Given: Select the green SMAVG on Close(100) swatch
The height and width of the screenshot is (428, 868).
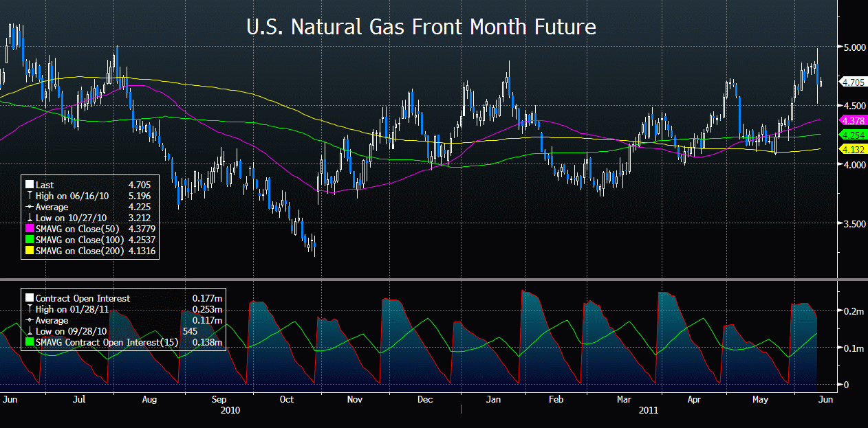Looking at the screenshot, I should (29, 240).
